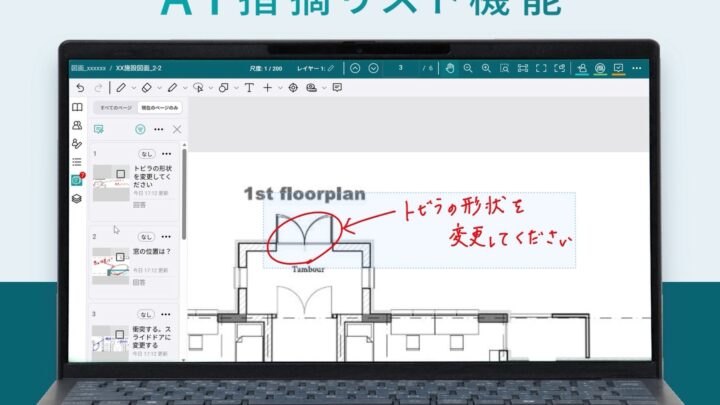Expand the eraser tool options arrow
720x405 pixels.
coord(159,88)
